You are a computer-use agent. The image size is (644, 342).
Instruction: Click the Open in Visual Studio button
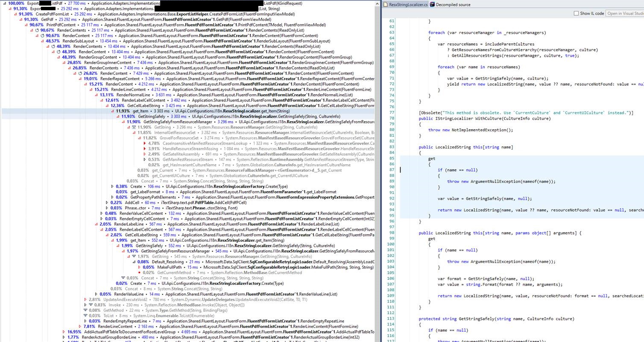[x=625, y=13]
